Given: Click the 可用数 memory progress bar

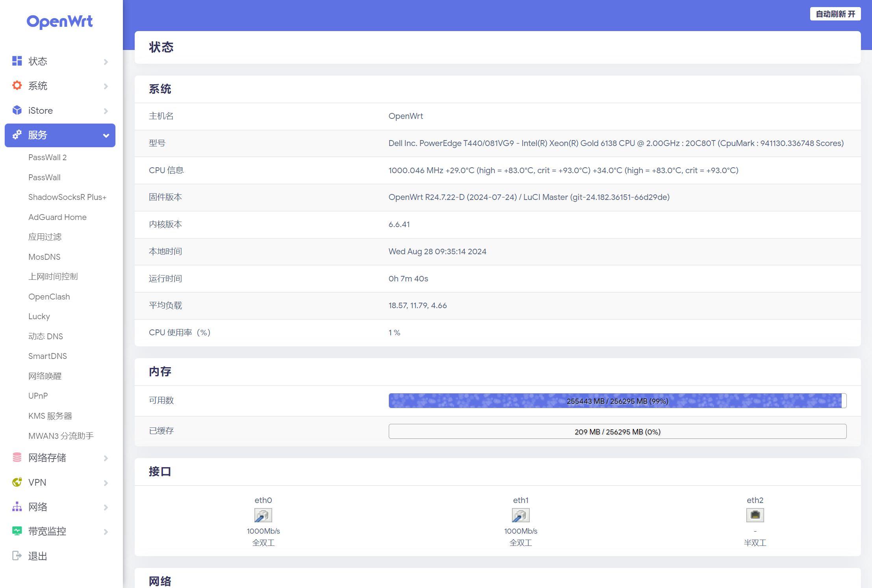Looking at the screenshot, I should pyautogui.click(x=617, y=401).
